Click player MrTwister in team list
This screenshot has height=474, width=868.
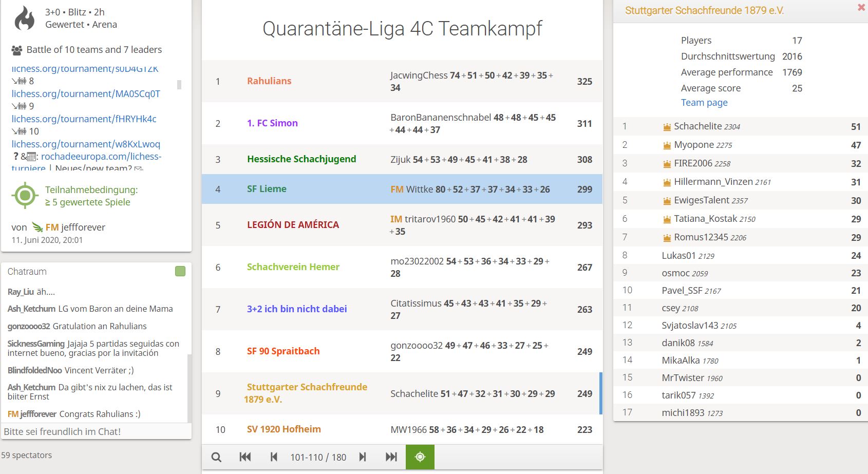pos(683,378)
